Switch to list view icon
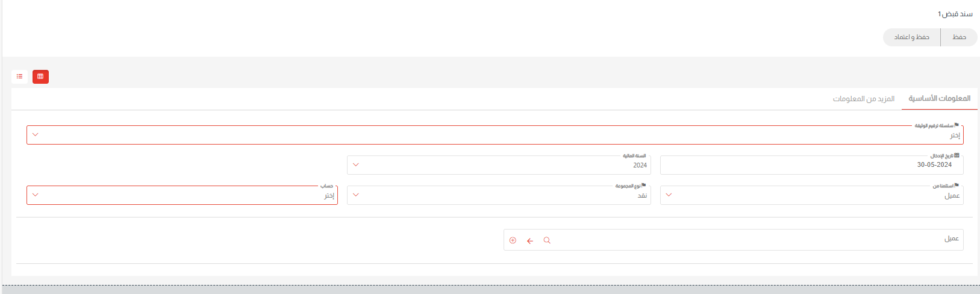Screen dimensions: 980x294 (20, 77)
